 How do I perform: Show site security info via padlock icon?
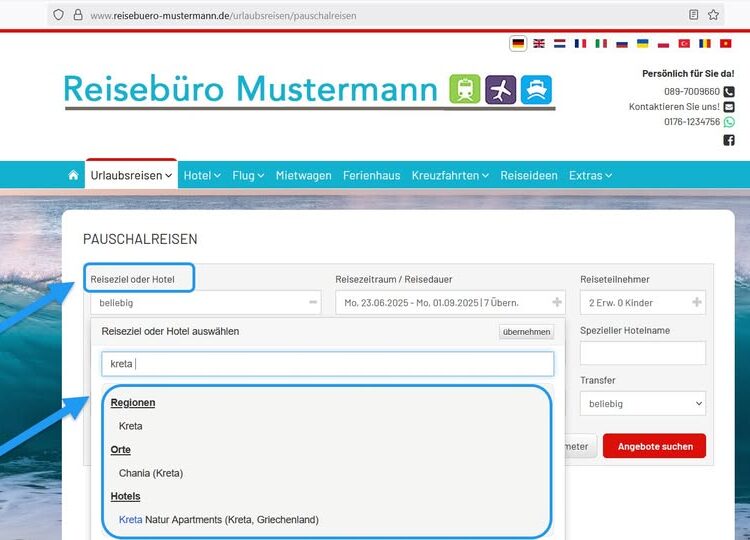click(78, 15)
